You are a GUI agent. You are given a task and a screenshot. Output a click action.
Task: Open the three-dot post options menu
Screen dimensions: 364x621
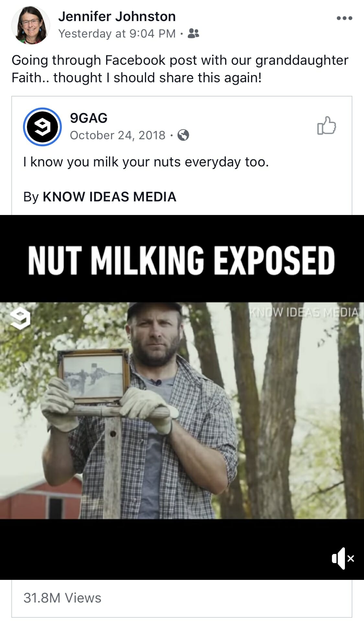tap(344, 18)
